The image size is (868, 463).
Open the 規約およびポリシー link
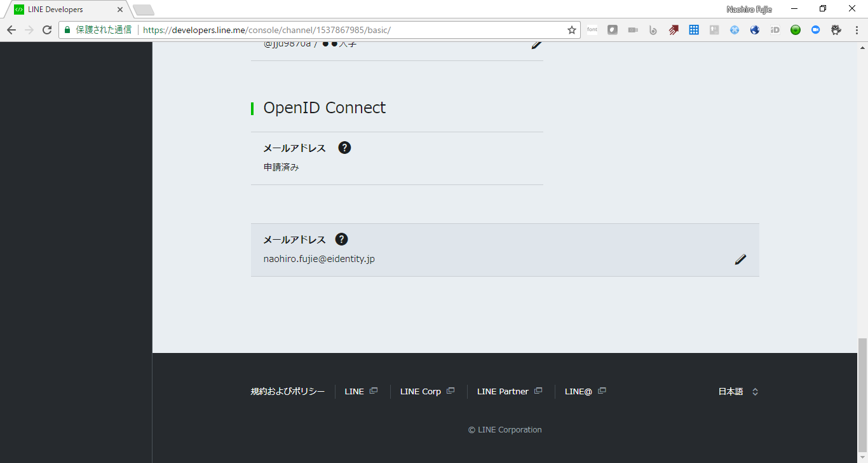pos(288,392)
